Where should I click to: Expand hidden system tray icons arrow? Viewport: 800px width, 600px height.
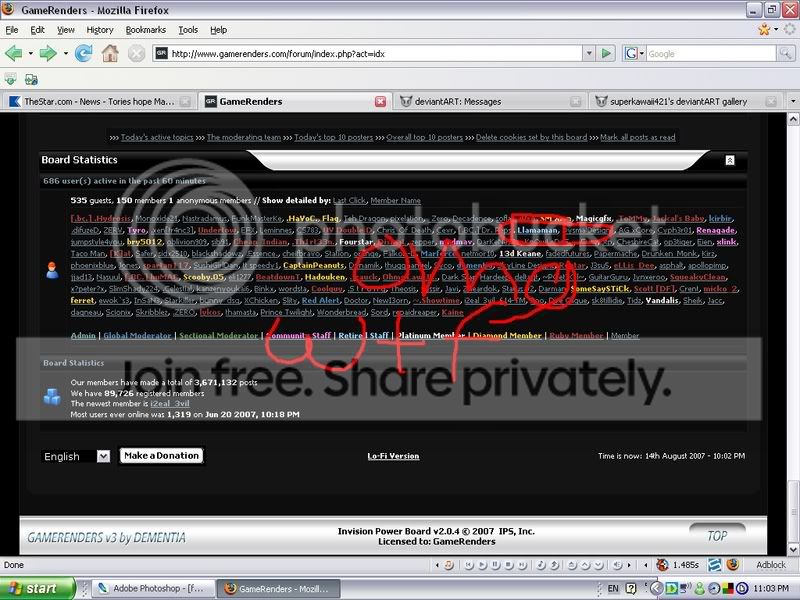pos(656,588)
